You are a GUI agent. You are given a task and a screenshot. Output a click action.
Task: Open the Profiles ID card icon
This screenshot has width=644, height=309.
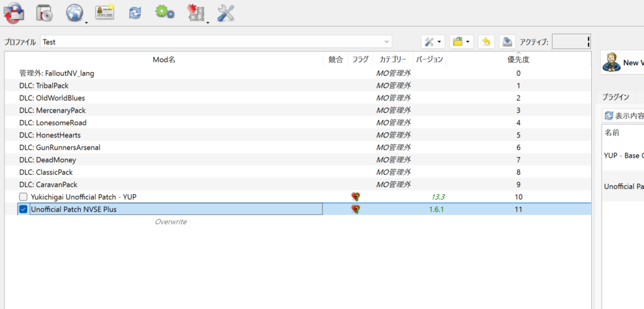point(104,11)
